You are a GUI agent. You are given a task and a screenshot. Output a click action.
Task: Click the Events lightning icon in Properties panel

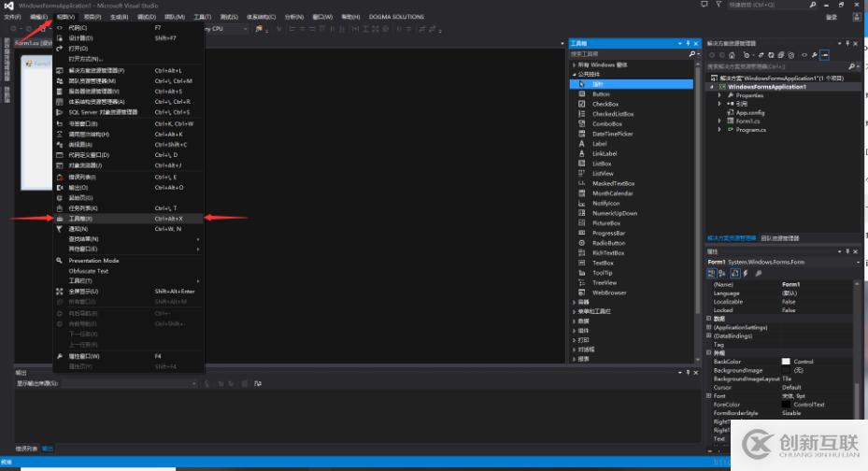[746, 274]
